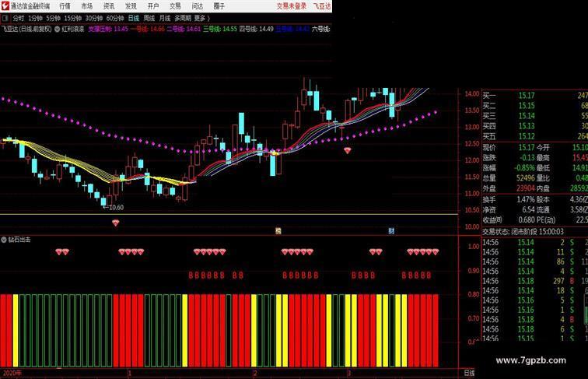This screenshot has width=588, height=379.
Task: Click the 日线 label at the time axis end
Action: click(469, 373)
